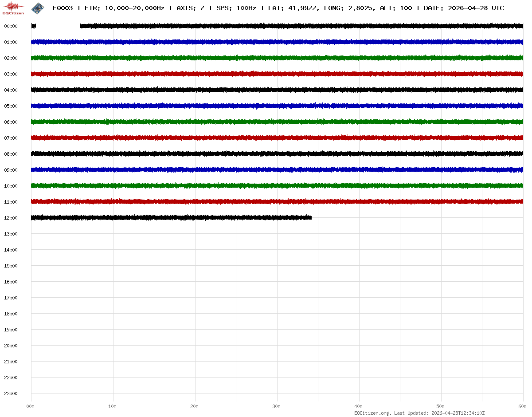532x417 pixels.
Task: Open the EQCitizen.org footer link
Action: (x=372, y=413)
